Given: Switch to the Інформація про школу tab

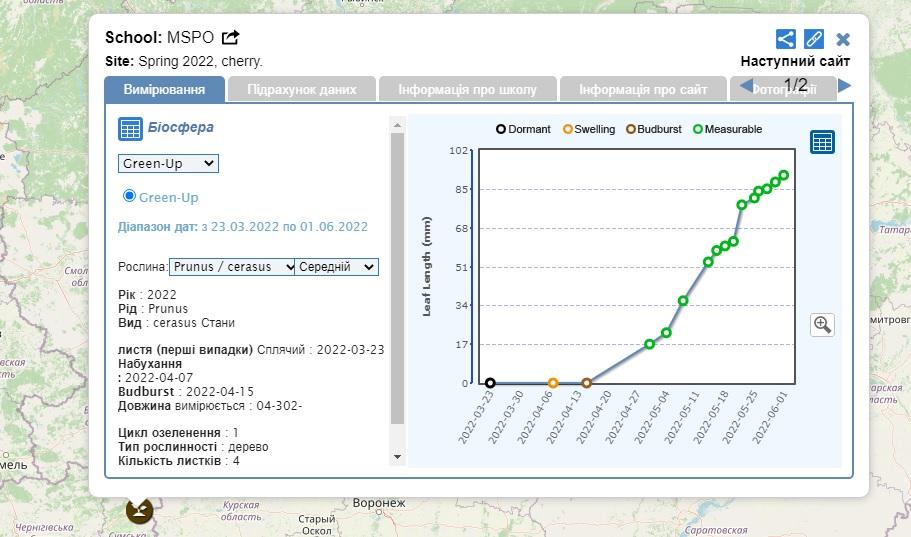Looking at the screenshot, I should pos(467,89).
